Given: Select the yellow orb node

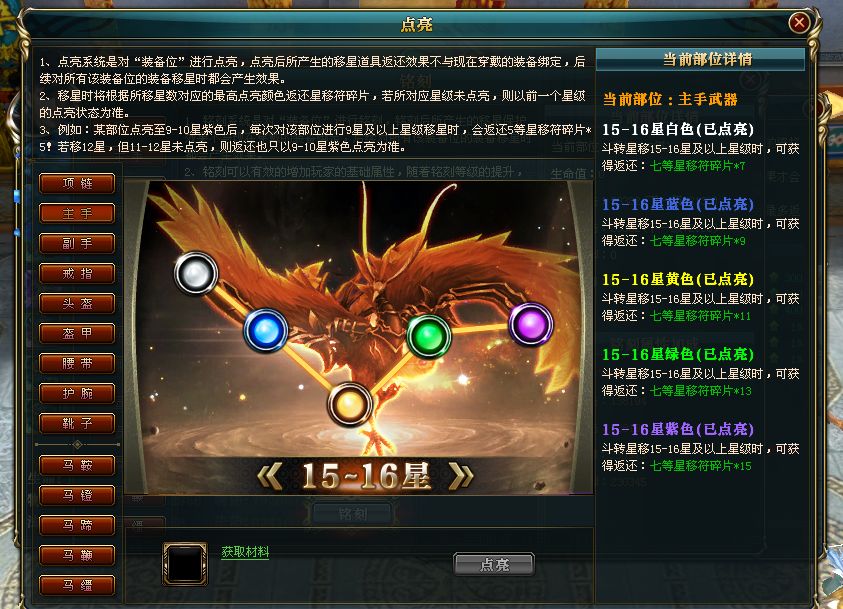Looking at the screenshot, I should tap(350, 404).
